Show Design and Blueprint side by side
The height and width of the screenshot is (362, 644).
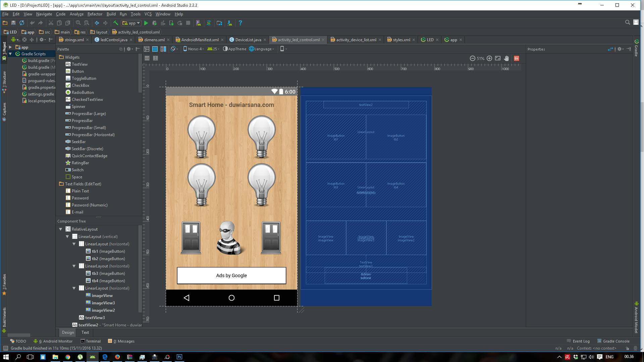coord(163,49)
